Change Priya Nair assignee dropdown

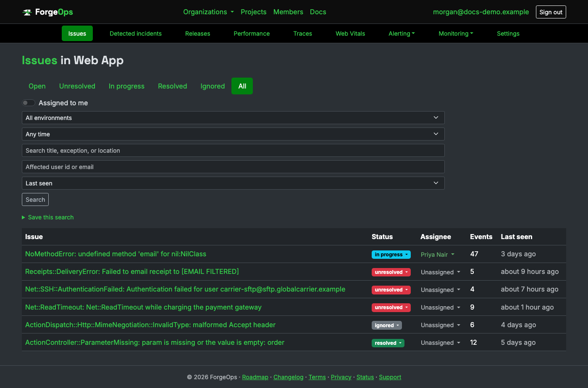pyautogui.click(x=438, y=255)
